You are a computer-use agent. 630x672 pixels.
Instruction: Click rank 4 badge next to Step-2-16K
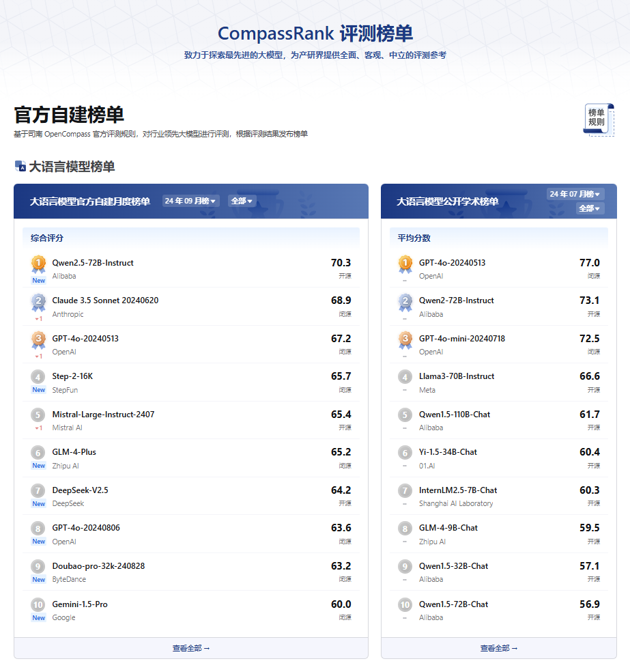point(38,376)
